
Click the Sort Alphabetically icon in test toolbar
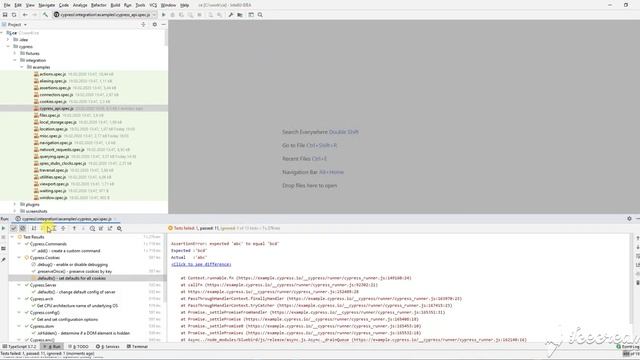tap(34, 229)
